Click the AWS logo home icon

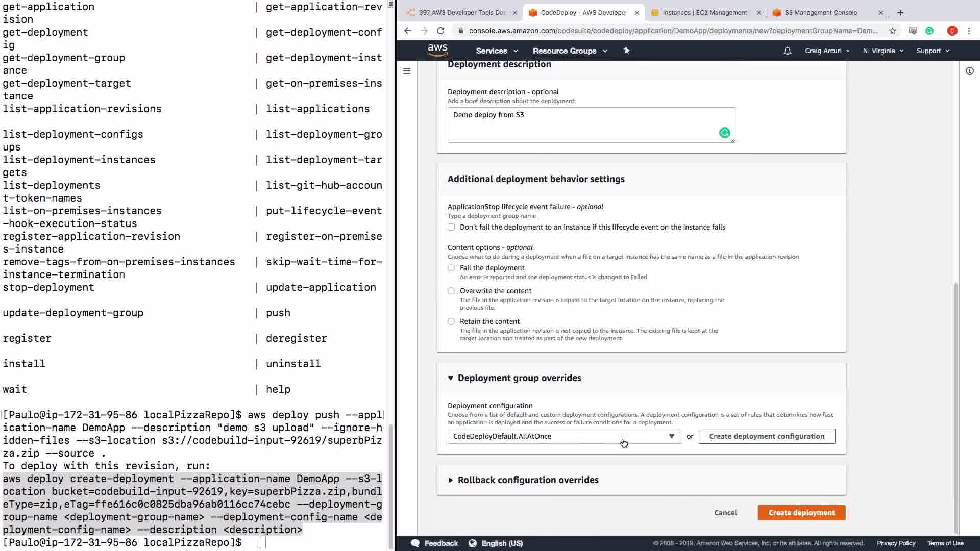point(437,50)
